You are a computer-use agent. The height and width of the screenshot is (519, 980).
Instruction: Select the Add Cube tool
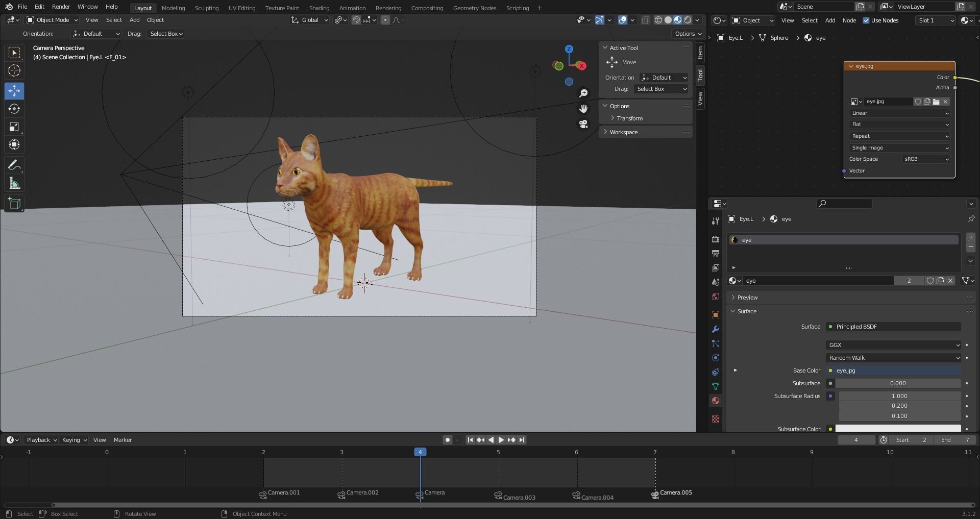14,204
